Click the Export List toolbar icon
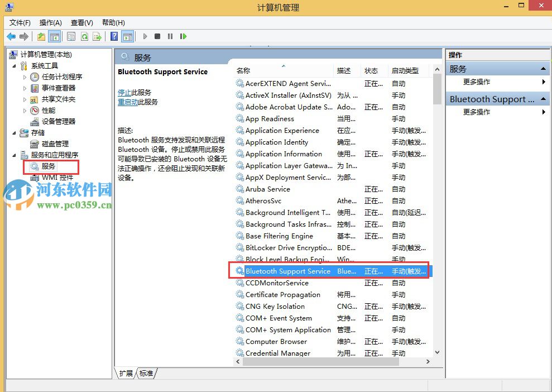This screenshot has height=392, width=552. 98,36
